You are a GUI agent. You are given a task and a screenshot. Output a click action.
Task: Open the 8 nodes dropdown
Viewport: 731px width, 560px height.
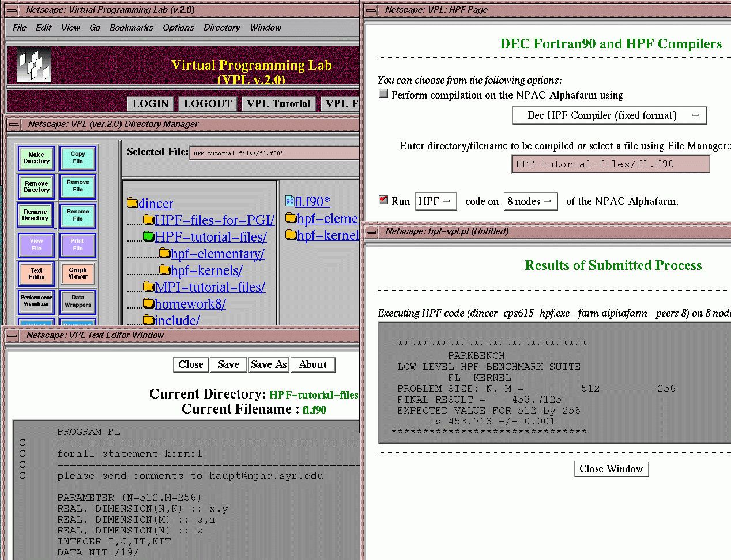[530, 201]
